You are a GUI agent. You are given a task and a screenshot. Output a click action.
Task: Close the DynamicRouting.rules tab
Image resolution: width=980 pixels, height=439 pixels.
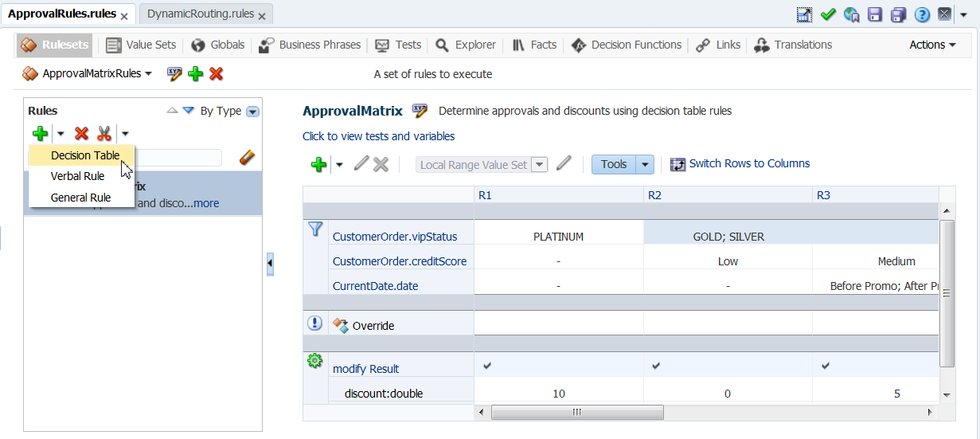pyautogui.click(x=262, y=16)
